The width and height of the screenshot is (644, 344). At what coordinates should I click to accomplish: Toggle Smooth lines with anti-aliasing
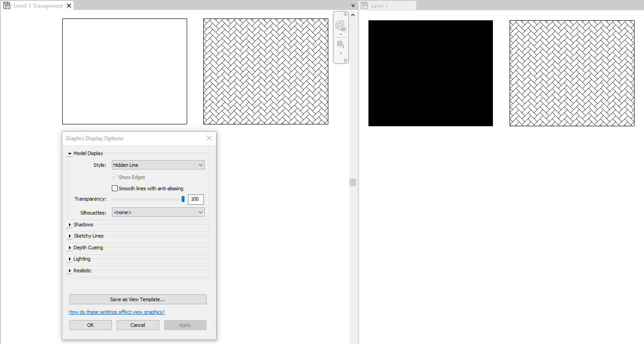tap(115, 188)
